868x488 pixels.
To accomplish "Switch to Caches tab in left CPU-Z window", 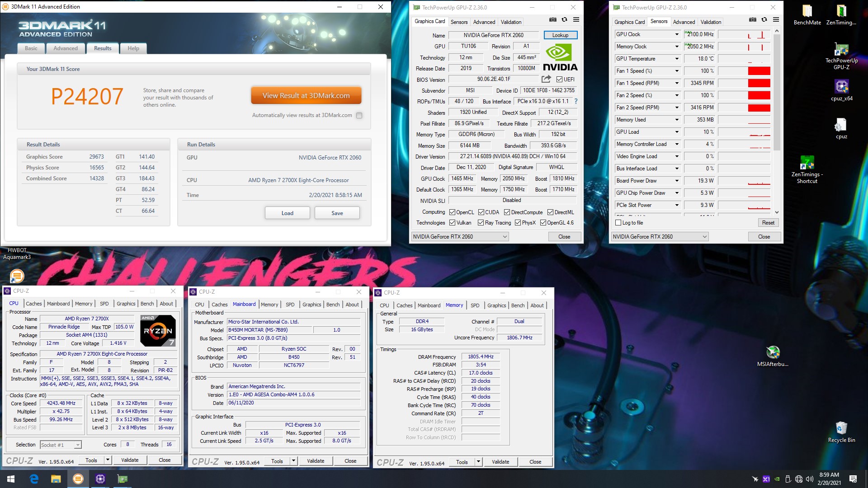I will pyautogui.click(x=34, y=304).
